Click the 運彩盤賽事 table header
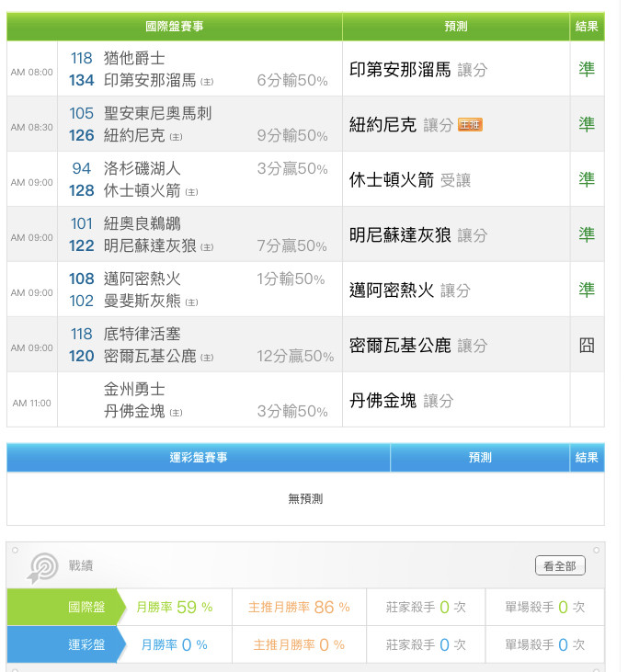This screenshot has height=672, width=628. point(199,457)
